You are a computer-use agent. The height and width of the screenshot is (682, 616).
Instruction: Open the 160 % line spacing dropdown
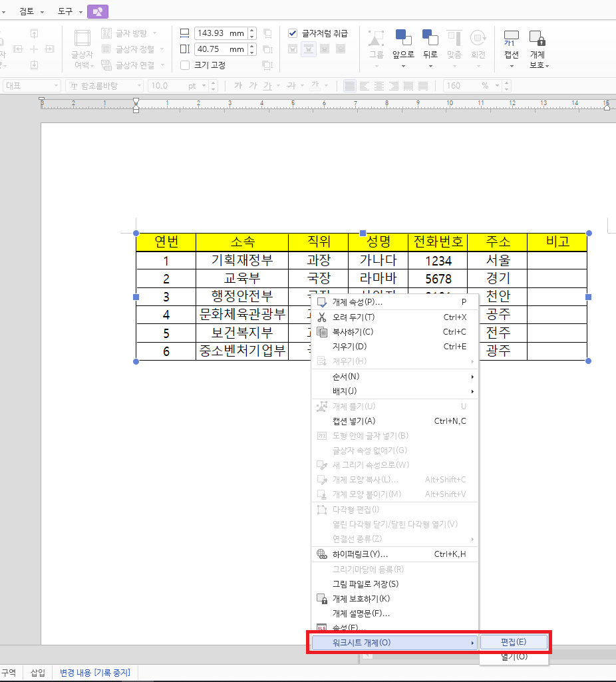point(498,86)
